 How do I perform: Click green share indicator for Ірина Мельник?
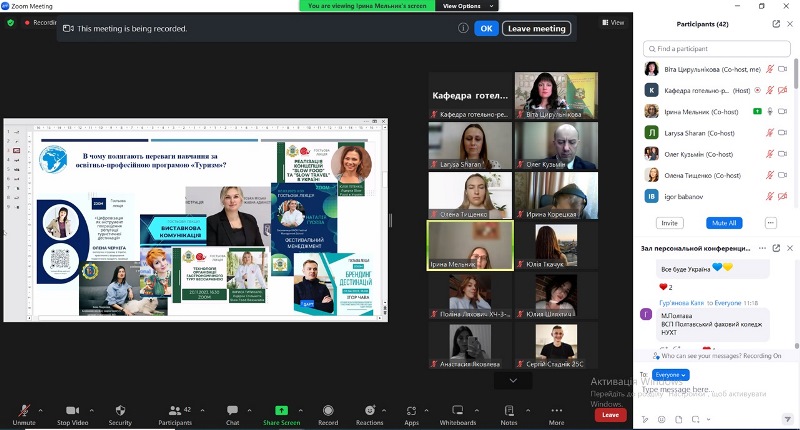(x=757, y=111)
